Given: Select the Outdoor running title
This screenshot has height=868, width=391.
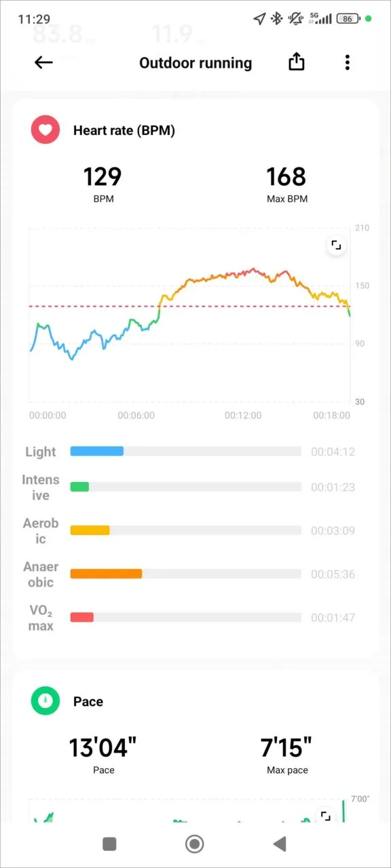Looking at the screenshot, I should tap(195, 62).
